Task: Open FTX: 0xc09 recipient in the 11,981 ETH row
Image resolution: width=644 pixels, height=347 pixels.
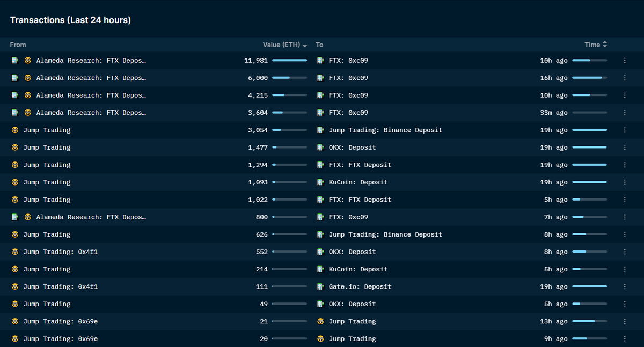Action: [348, 61]
